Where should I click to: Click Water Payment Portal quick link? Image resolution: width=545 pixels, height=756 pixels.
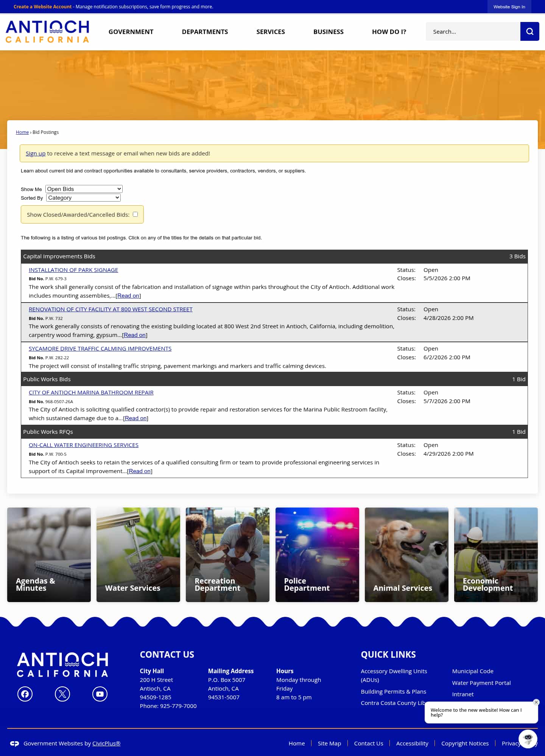[481, 683]
